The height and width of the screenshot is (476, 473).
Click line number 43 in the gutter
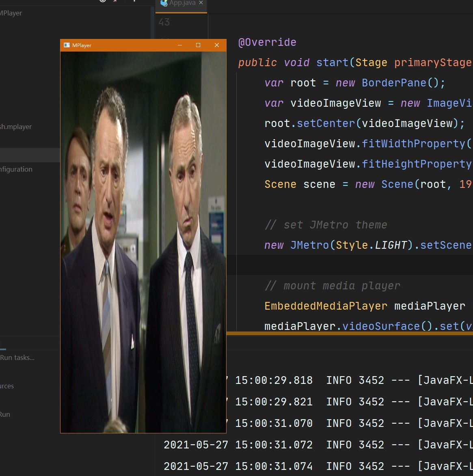pos(164,22)
